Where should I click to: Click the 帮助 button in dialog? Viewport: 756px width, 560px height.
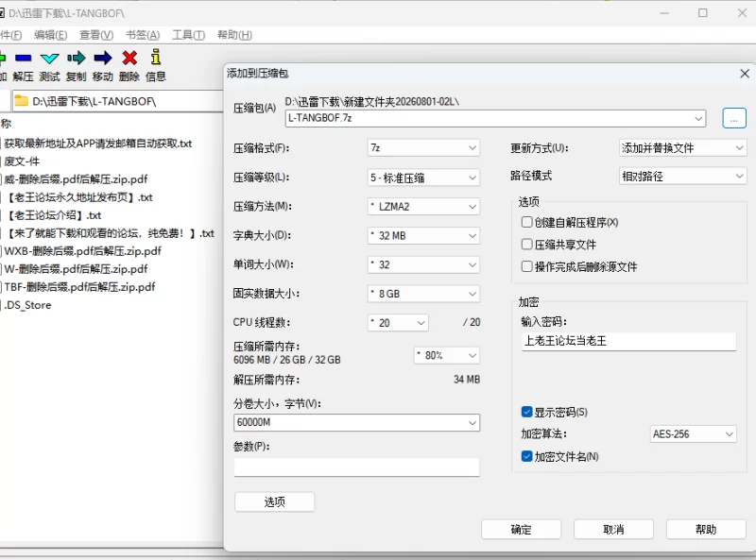[x=706, y=530]
